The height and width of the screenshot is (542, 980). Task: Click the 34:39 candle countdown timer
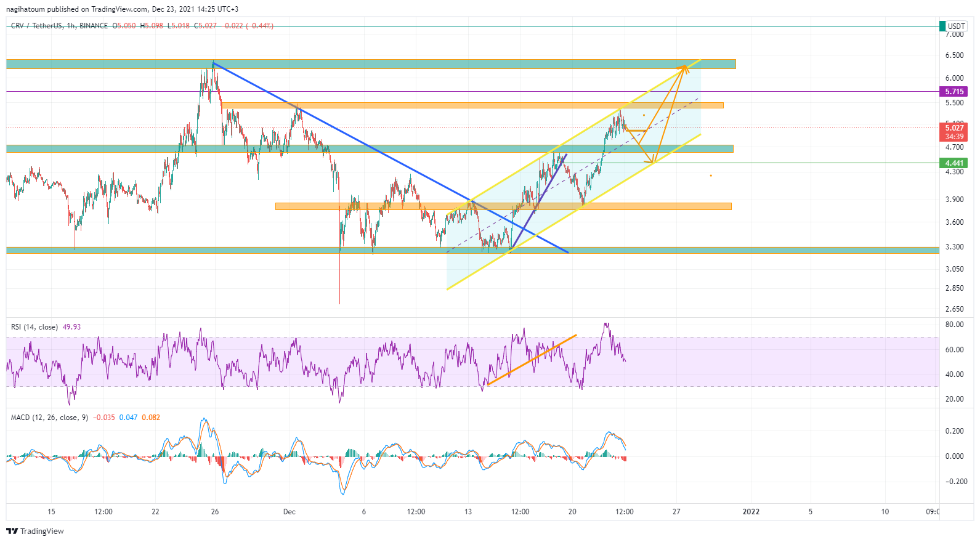[x=954, y=137]
